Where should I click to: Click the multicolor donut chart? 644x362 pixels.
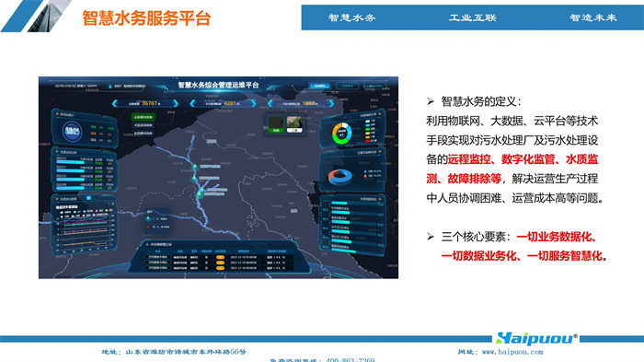point(341,133)
